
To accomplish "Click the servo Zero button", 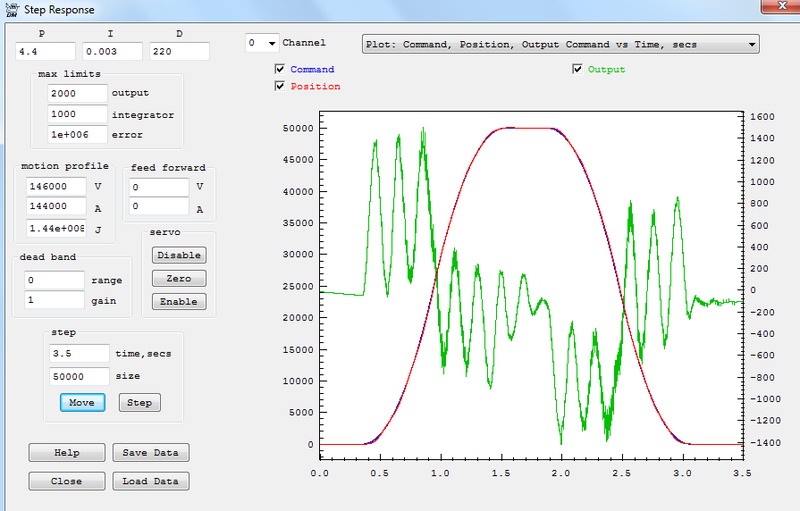I will (x=179, y=278).
